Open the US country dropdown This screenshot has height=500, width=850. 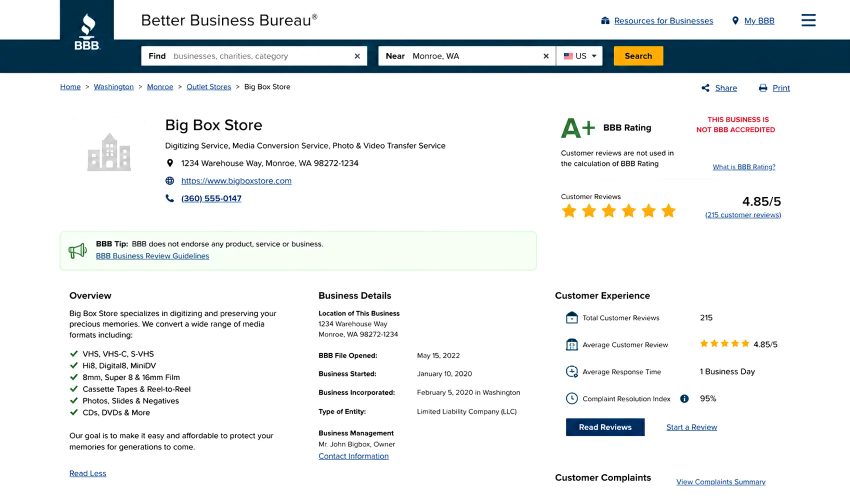click(x=579, y=56)
